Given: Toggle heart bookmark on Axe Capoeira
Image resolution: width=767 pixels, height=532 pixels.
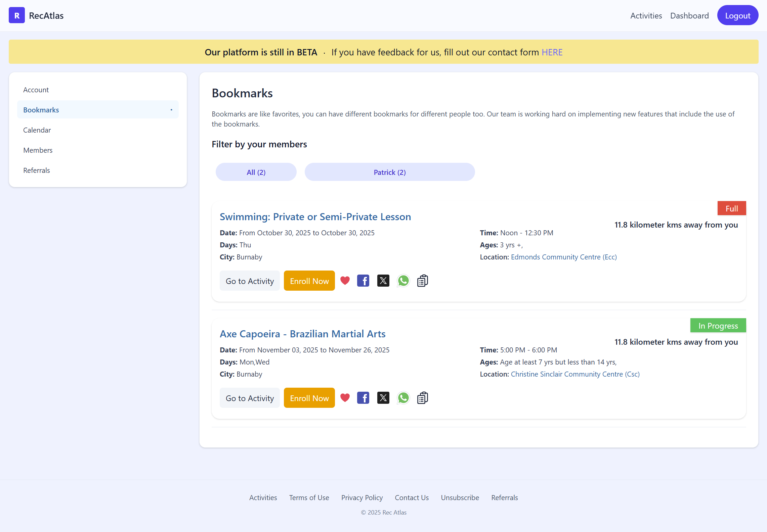Looking at the screenshot, I should coord(345,398).
